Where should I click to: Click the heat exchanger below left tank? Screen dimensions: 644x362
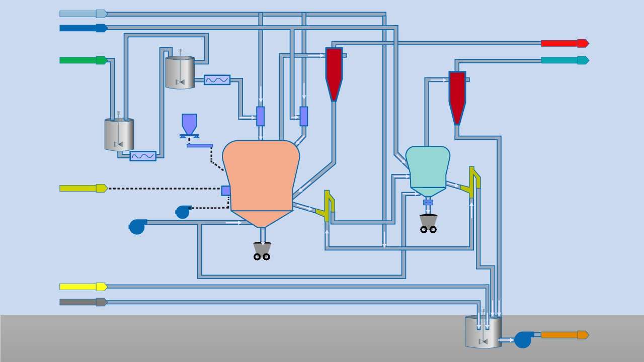(143, 156)
